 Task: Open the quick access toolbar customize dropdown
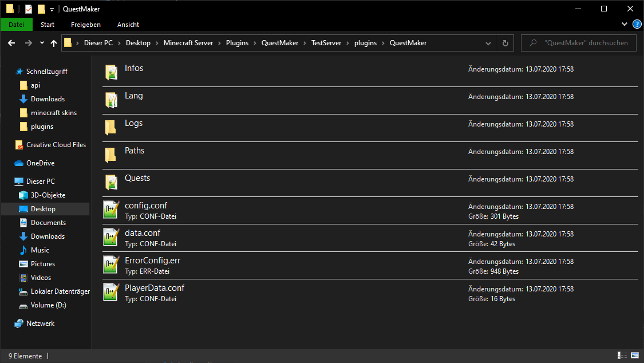point(52,9)
